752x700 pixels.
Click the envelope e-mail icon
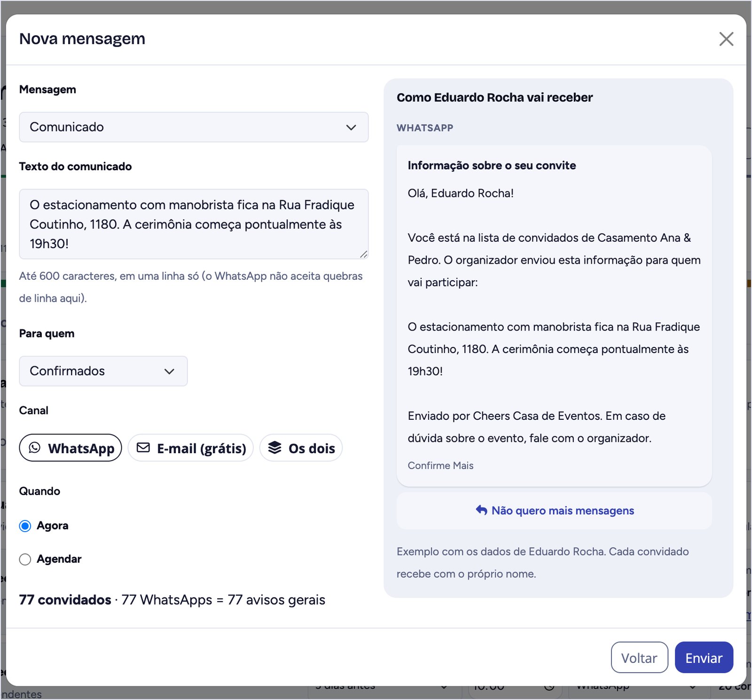(x=143, y=448)
